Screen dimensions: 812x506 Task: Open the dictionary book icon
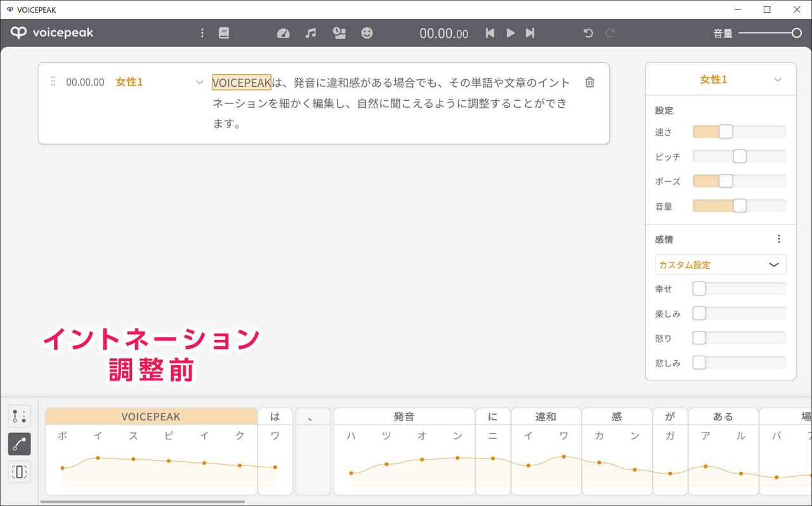pyautogui.click(x=224, y=33)
